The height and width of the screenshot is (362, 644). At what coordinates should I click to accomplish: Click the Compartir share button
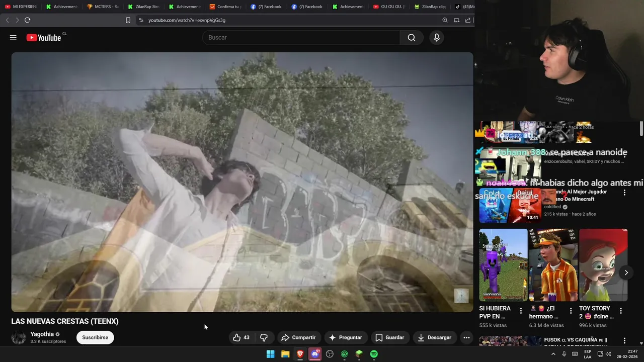(x=299, y=337)
